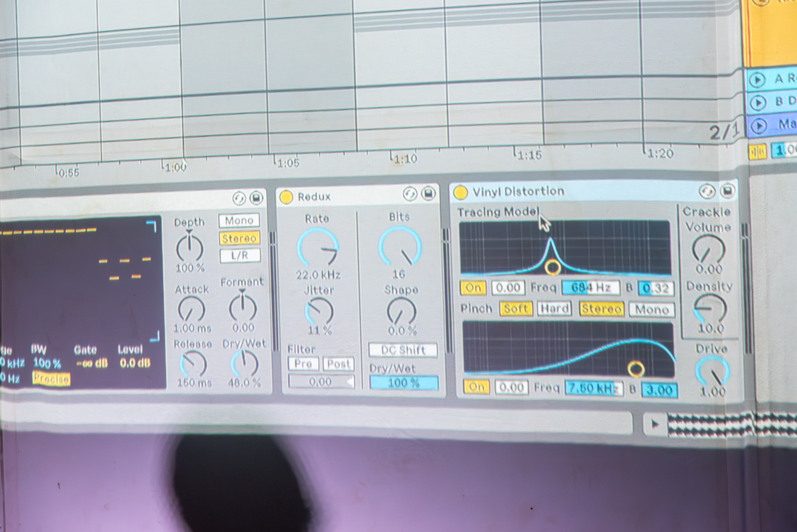Viewport: 797px width, 532px height.
Task: Click Redux device activator button
Action: tap(286, 197)
